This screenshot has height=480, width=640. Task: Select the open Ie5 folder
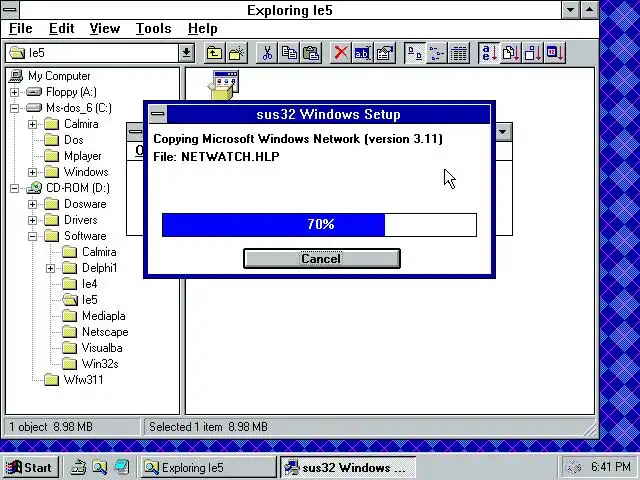tap(80, 300)
